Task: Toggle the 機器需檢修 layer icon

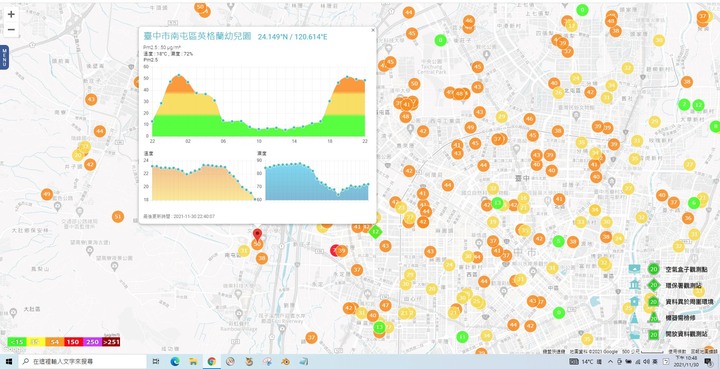Action: [635, 318]
